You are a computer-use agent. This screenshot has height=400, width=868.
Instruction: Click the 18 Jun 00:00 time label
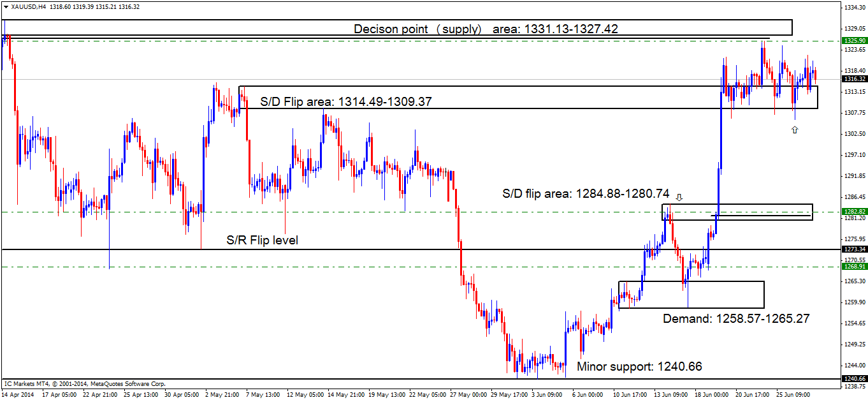pos(711,395)
